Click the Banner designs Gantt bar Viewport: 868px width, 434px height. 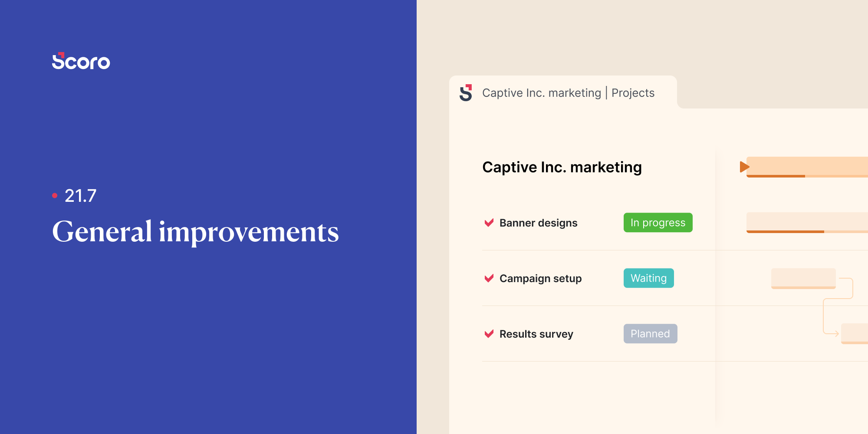click(x=807, y=223)
